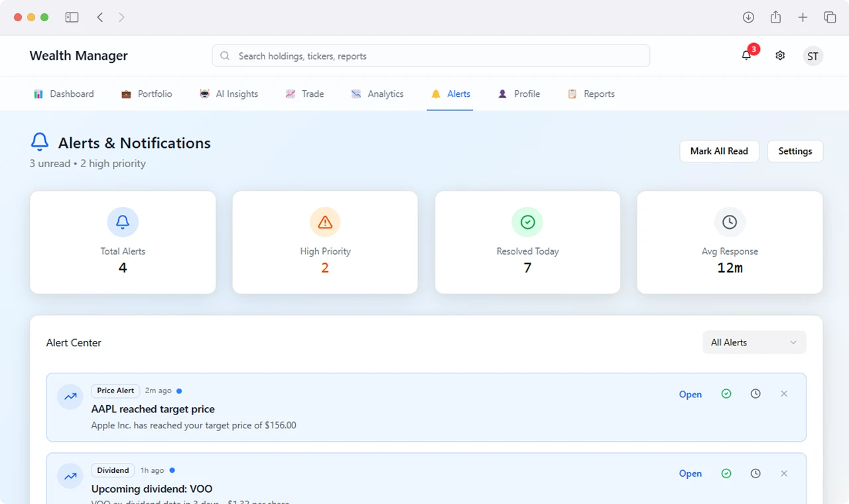Viewport: 849px width, 504px height.
Task: Switch to the Portfolio tab
Action: tap(147, 94)
